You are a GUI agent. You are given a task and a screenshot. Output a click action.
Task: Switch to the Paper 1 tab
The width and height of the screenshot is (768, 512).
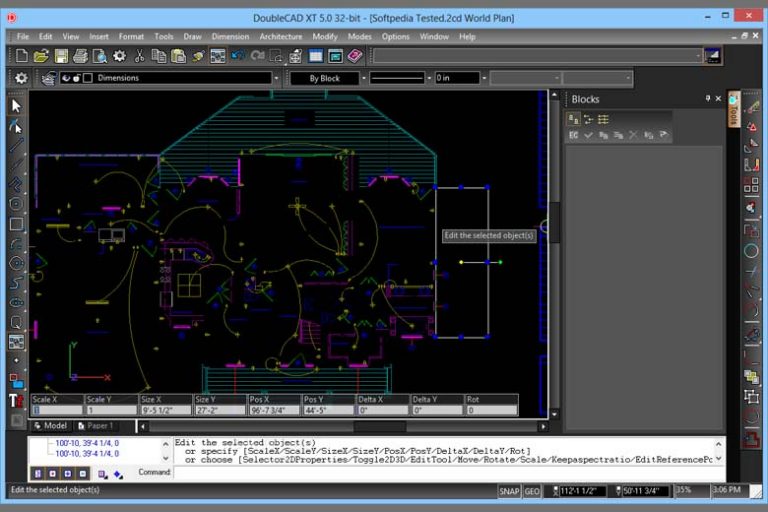(96, 426)
